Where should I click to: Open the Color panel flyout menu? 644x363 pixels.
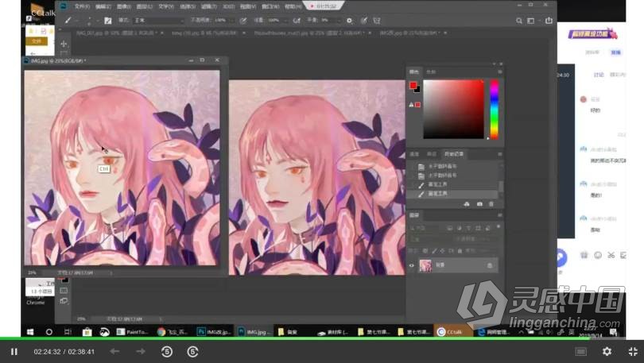(x=500, y=71)
